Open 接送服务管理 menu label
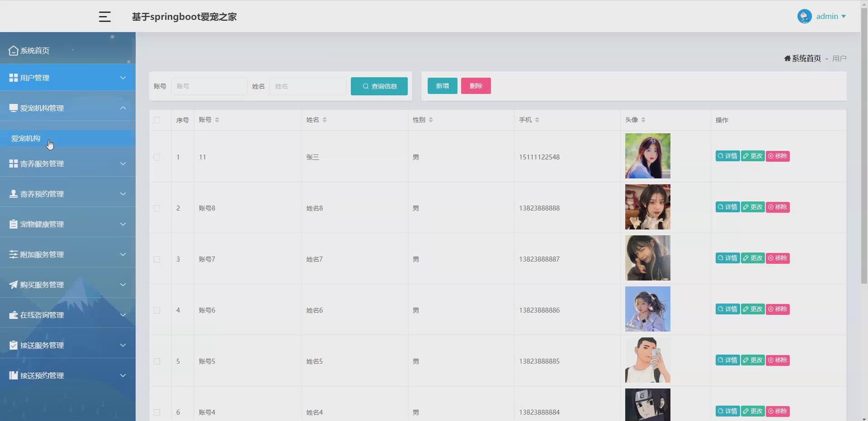Screen dimensions: 868x421 (x=42, y=345)
